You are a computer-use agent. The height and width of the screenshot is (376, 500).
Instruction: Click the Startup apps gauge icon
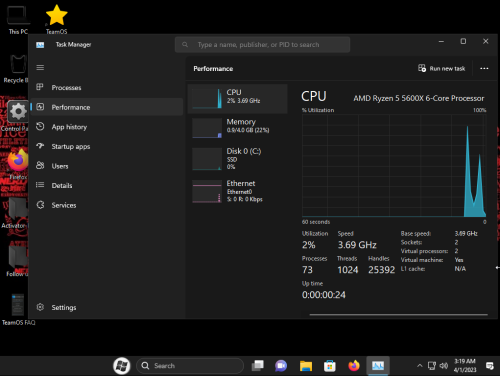pyautogui.click(x=40, y=146)
